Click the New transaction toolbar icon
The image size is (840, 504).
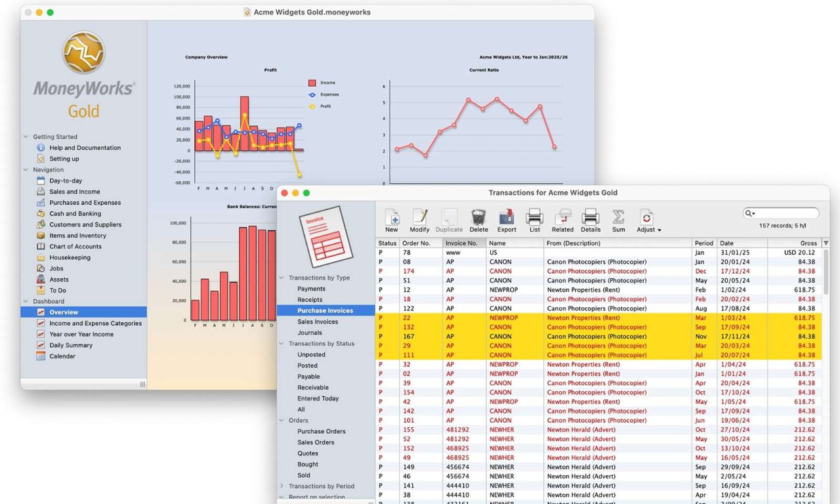coord(392,217)
